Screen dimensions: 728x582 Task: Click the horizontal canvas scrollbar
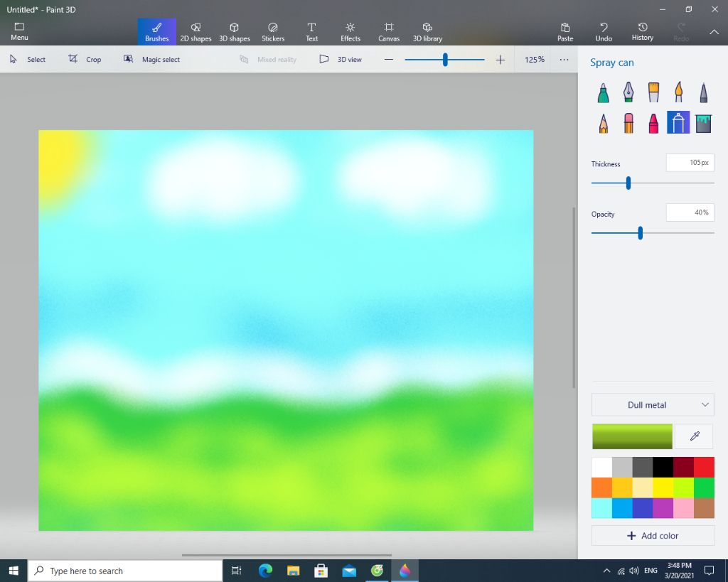287,555
